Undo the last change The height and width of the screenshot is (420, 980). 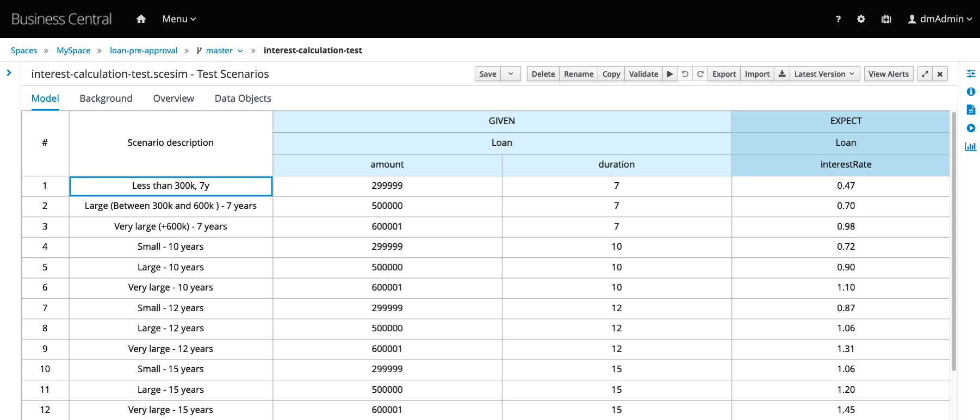point(685,74)
